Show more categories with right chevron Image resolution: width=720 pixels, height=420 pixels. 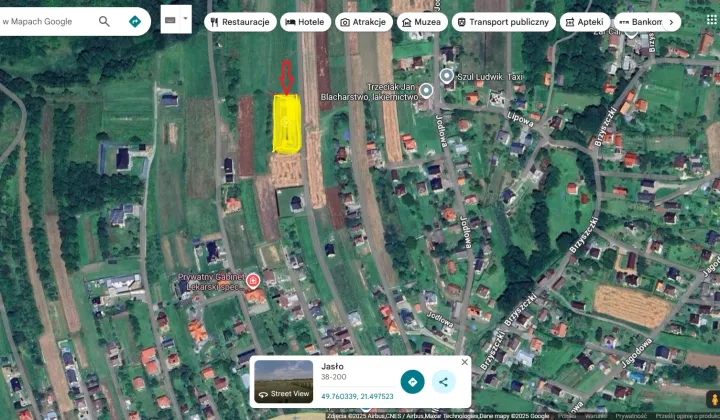point(671,22)
